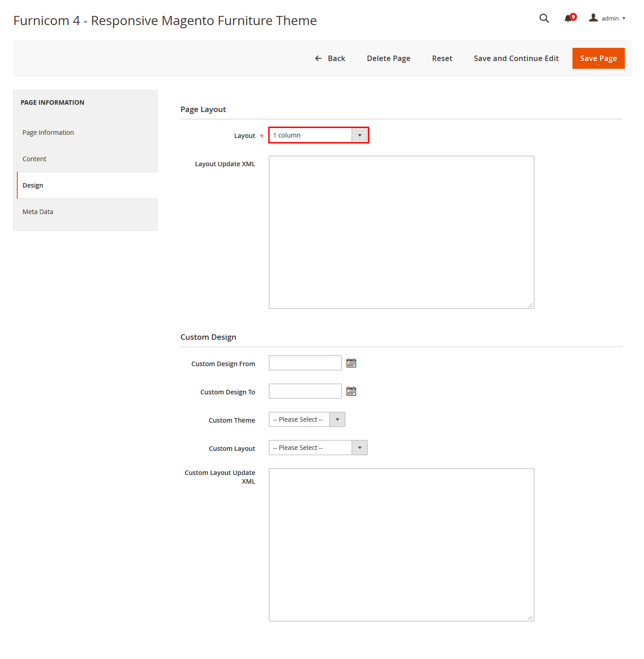
Task: Click Delete Page button
Action: tap(388, 58)
